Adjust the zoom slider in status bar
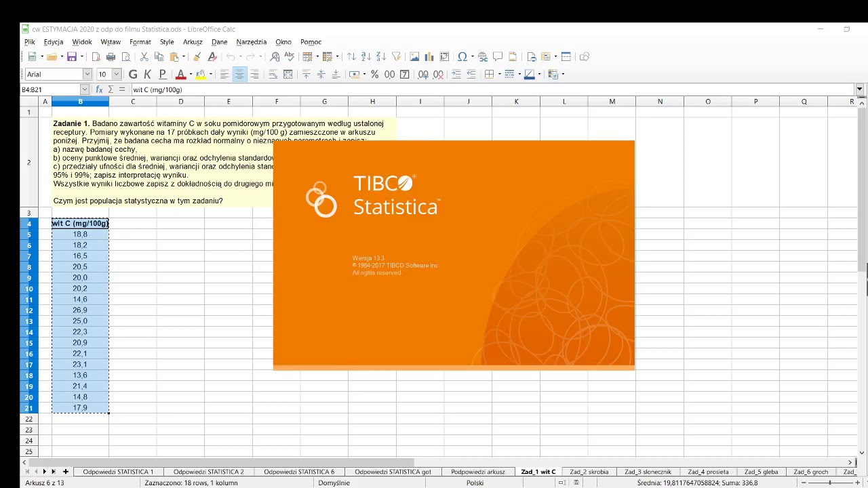The image size is (868, 488). (830, 483)
